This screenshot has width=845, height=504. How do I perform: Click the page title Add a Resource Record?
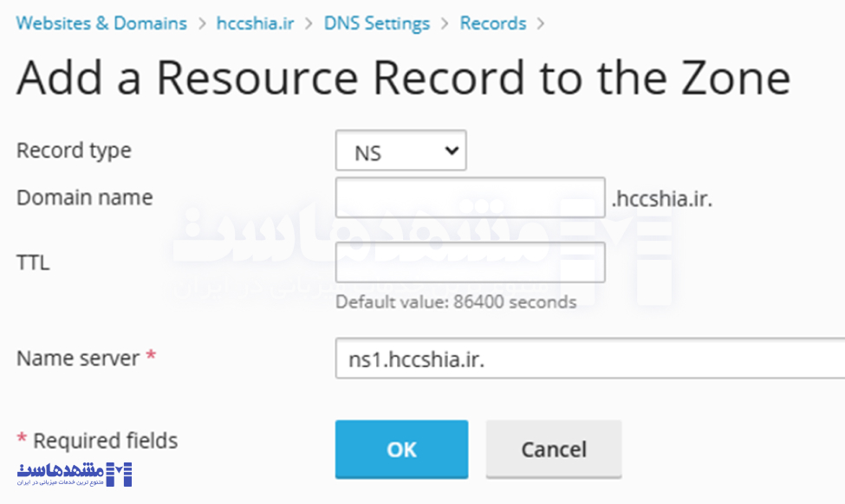pos(402,78)
